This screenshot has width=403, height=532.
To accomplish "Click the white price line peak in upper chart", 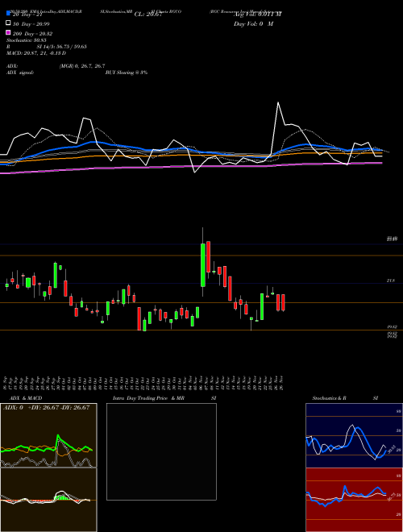I will coord(279,103).
